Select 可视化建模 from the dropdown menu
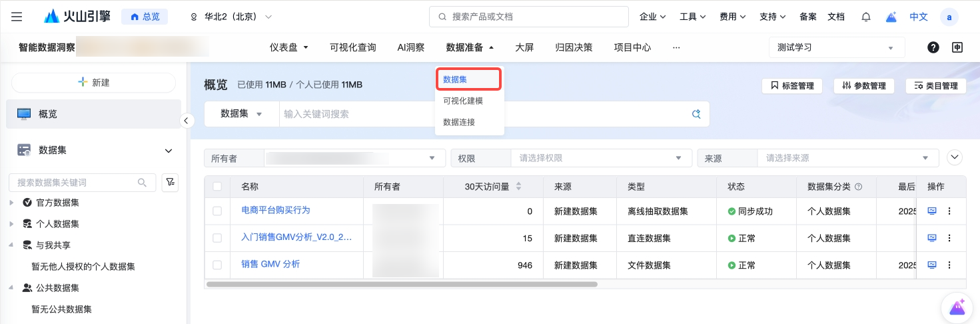 [462, 101]
